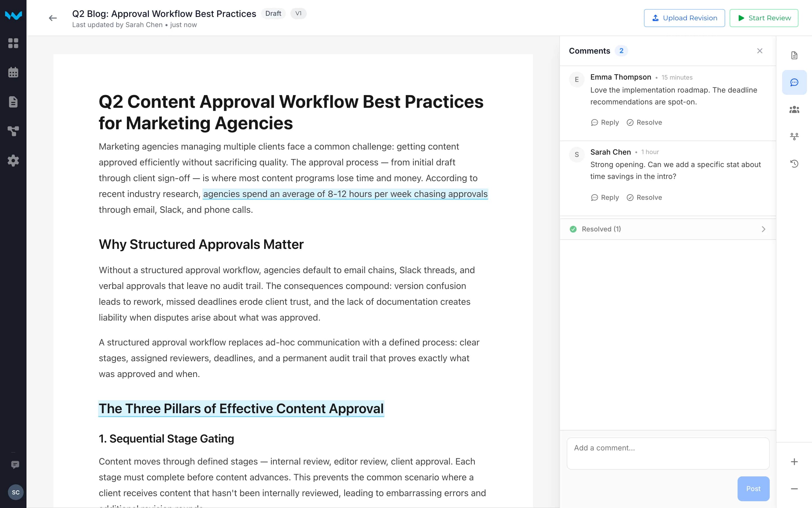Open the reviewers people panel icon
The image size is (812, 508).
pyautogui.click(x=794, y=110)
